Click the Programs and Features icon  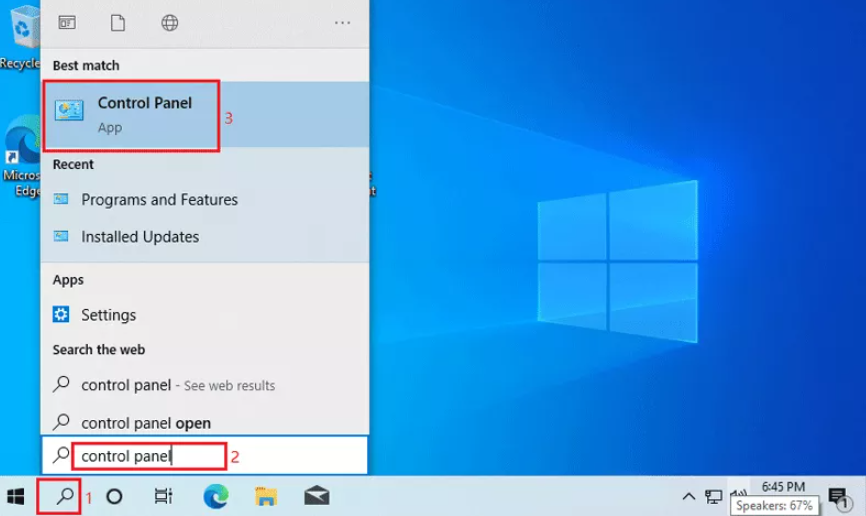[x=61, y=199]
